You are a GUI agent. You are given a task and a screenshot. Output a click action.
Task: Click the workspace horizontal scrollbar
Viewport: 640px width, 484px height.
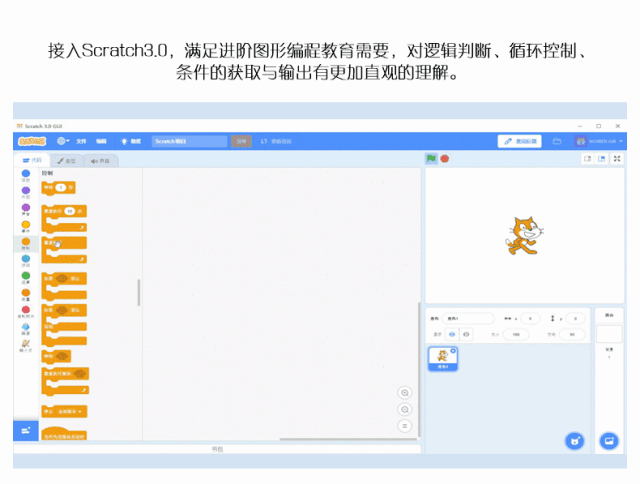tap(348, 439)
